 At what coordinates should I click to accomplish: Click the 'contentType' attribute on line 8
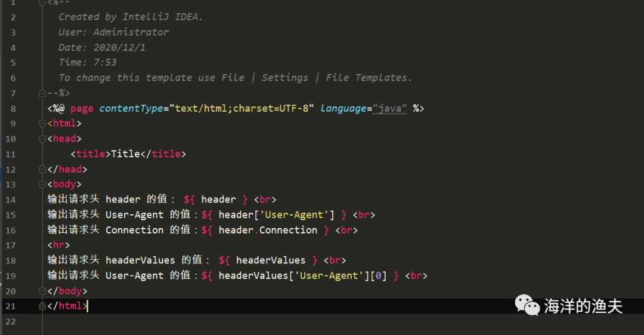131,108
